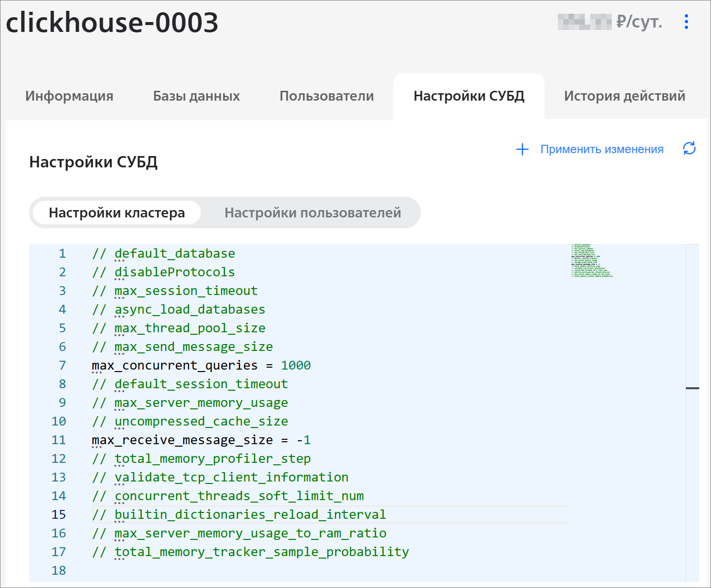Click the Настройки СУБД section heading
The height and width of the screenshot is (588, 711).
coord(93,162)
